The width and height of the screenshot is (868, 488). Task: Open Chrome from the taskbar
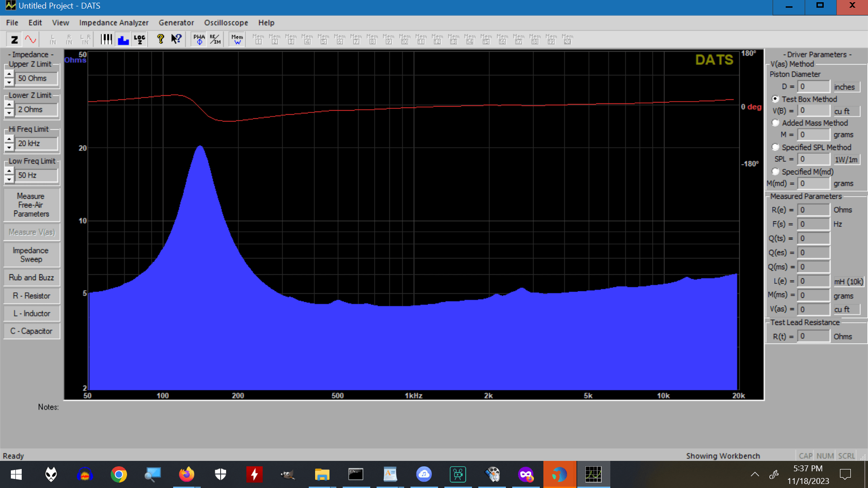click(119, 474)
